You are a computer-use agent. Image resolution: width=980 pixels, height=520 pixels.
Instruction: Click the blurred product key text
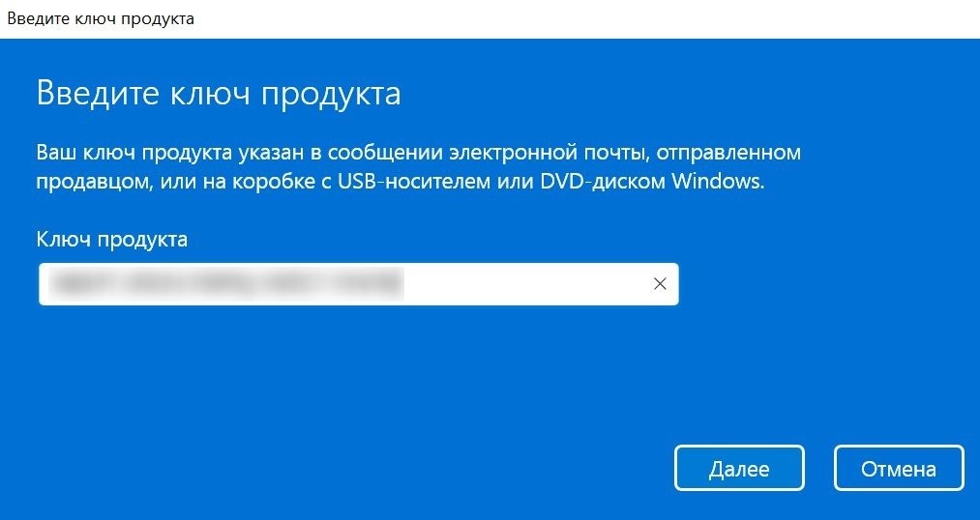[225, 284]
